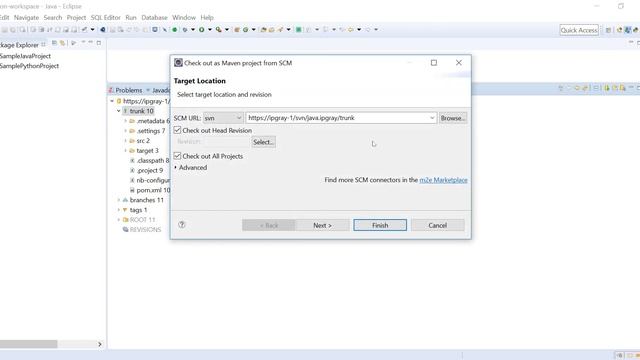Click the Next > button
Screen dimensions: 640x360
click(x=322, y=225)
